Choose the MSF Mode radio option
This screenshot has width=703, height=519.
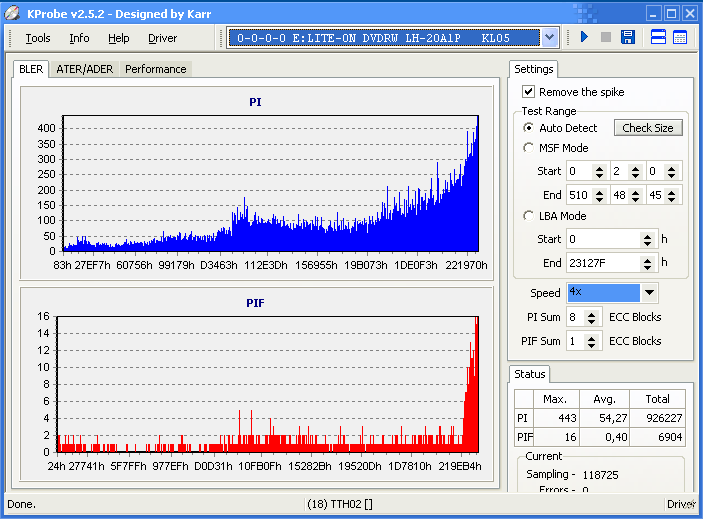coord(529,148)
